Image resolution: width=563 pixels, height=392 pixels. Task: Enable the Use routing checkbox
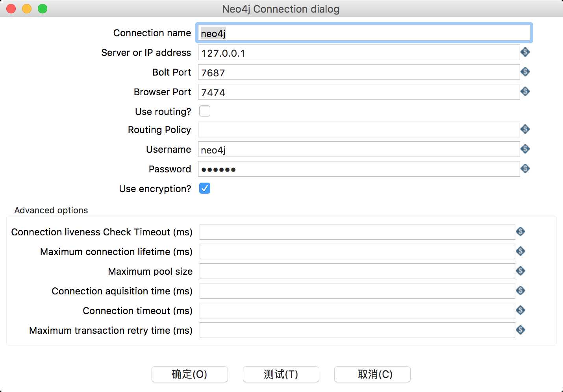[x=205, y=111]
